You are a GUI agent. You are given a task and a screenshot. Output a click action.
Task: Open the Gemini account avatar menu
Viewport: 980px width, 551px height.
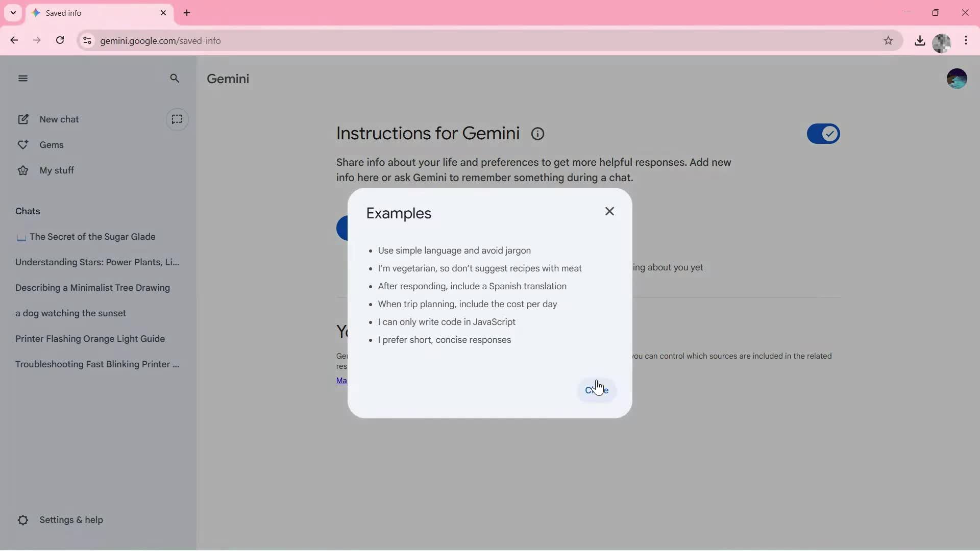click(957, 78)
